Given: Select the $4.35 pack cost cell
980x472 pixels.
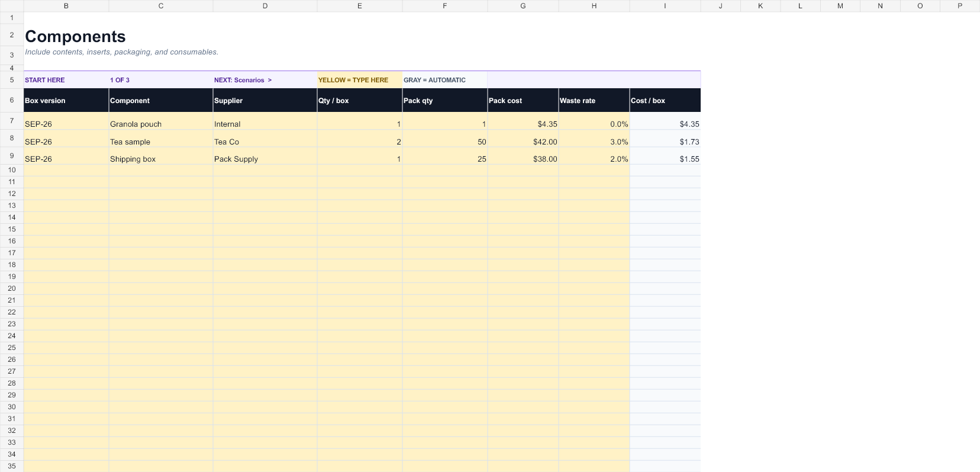Looking at the screenshot, I should click(x=523, y=121).
